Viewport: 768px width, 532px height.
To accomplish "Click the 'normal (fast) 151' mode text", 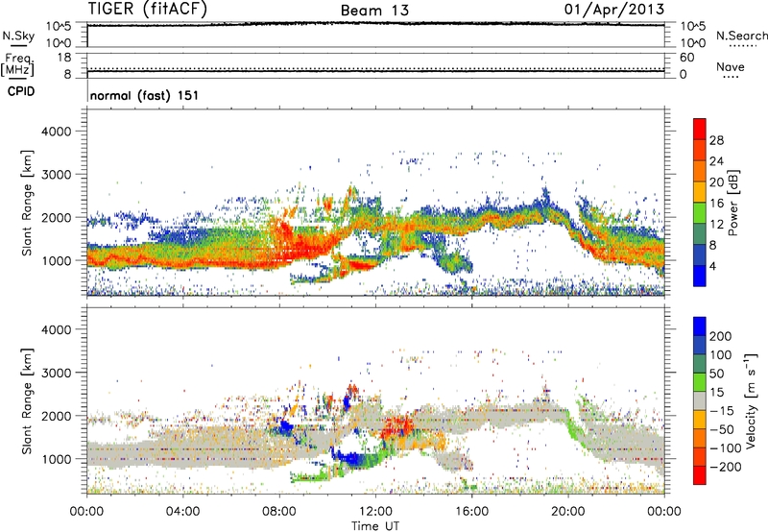I will (145, 95).
